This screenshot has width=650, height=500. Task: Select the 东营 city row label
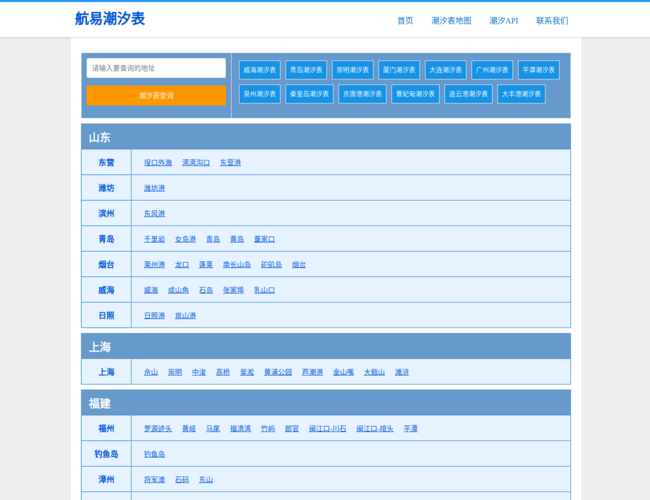coord(106,163)
